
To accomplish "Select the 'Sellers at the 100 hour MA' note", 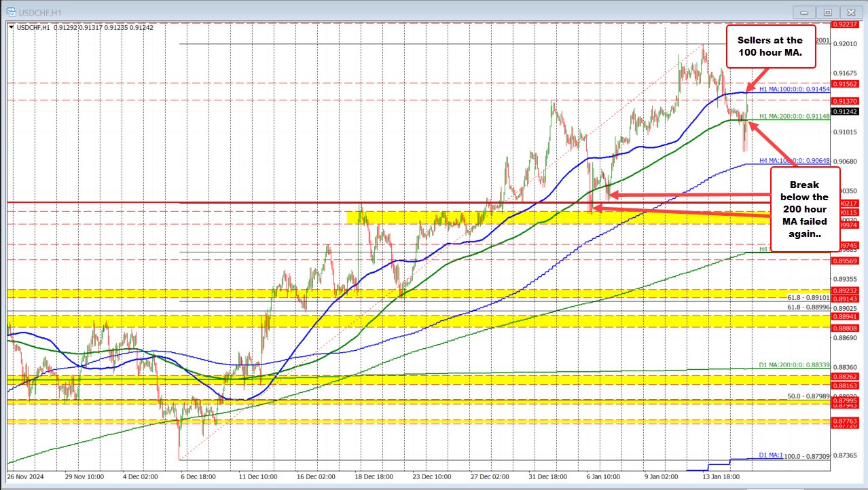I will 770,46.
